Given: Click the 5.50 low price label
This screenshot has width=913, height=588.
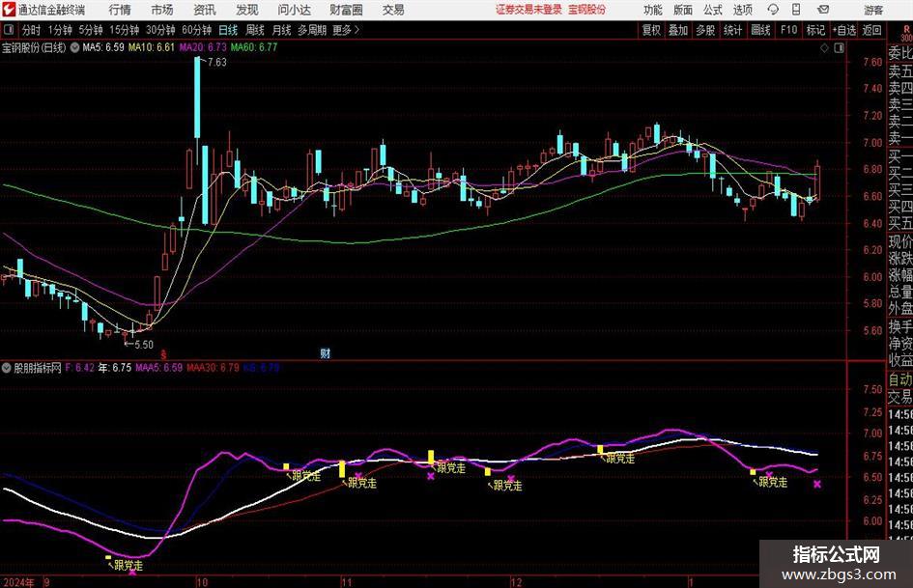Looking at the screenshot, I should coord(144,345).
